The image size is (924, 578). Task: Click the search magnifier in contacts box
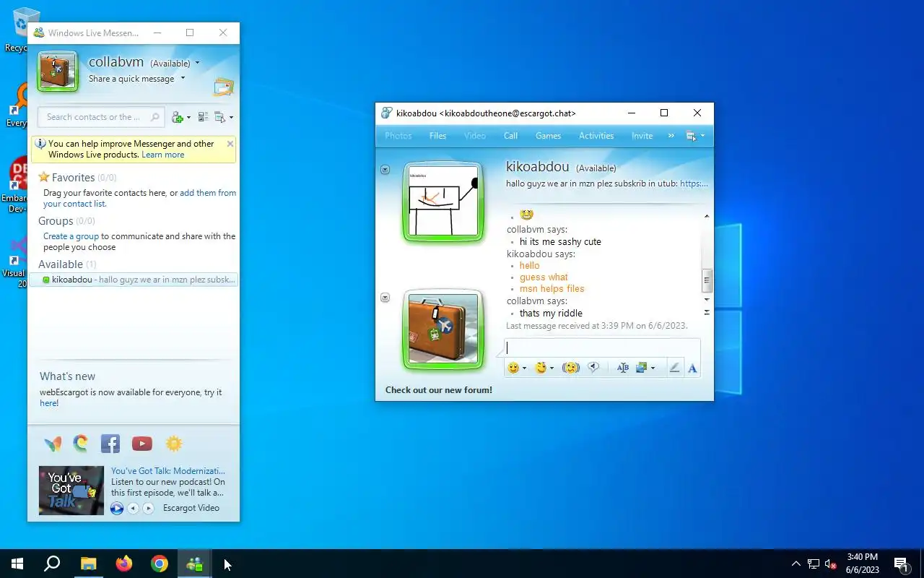click(154, 117)
